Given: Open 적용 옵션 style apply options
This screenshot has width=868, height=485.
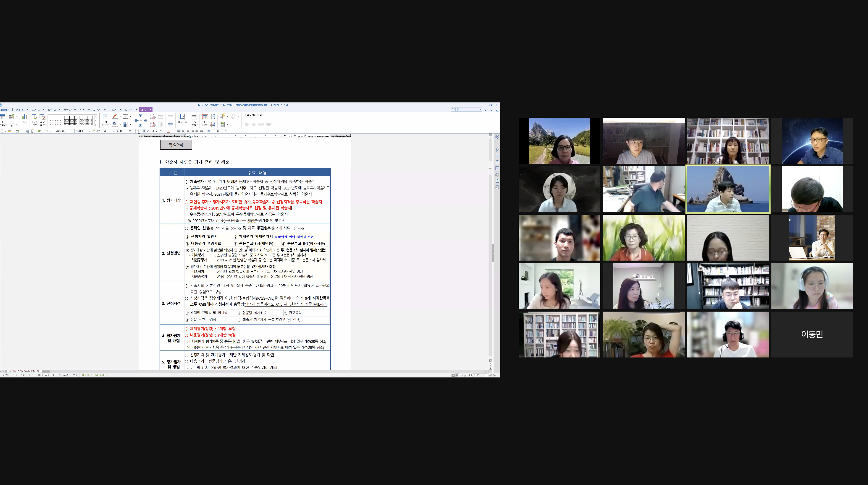Looking at the screenshot, I should pos(43,120).
